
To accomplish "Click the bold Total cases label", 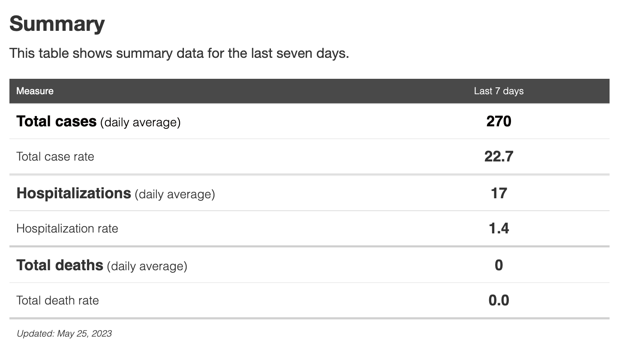I will click(56, 122).
